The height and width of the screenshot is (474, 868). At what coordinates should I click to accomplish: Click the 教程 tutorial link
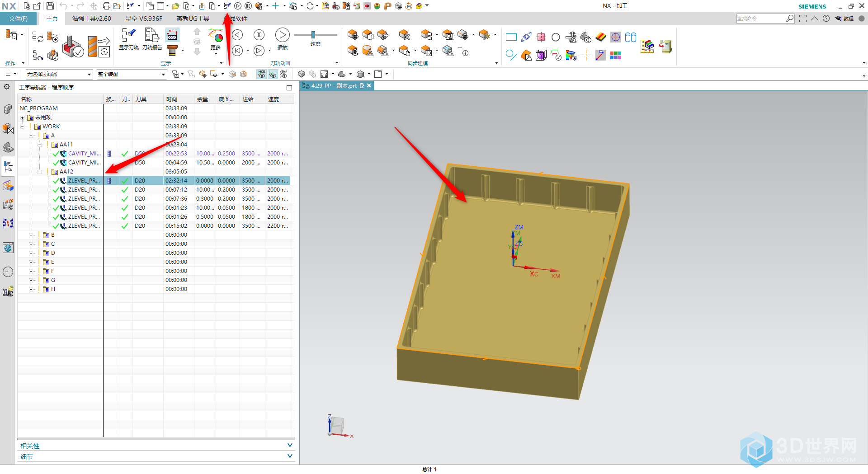coord(844,19)
